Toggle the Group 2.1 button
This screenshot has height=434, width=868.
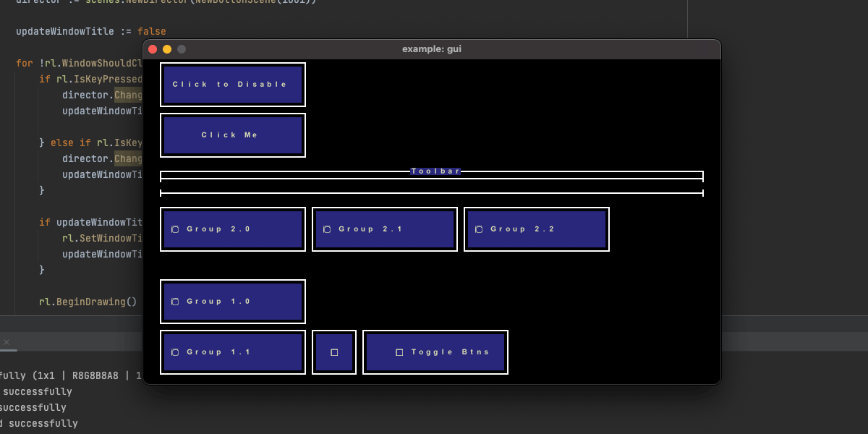[x=385, y=229]
